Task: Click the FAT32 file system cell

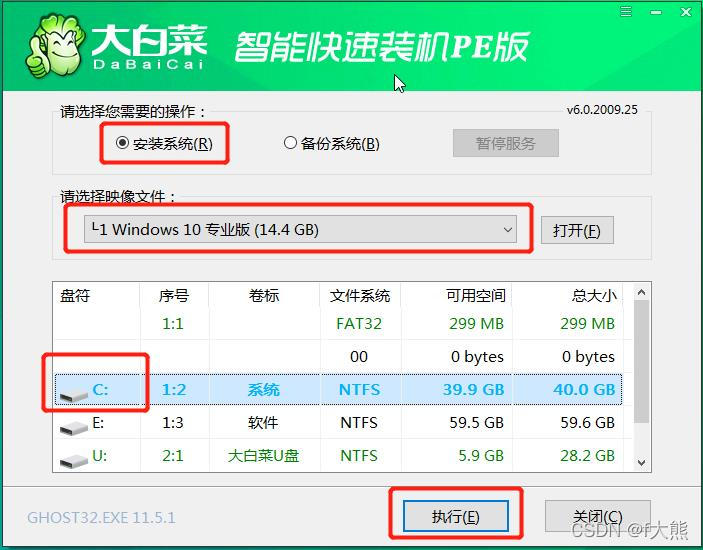Action: [x=359, y=324]
